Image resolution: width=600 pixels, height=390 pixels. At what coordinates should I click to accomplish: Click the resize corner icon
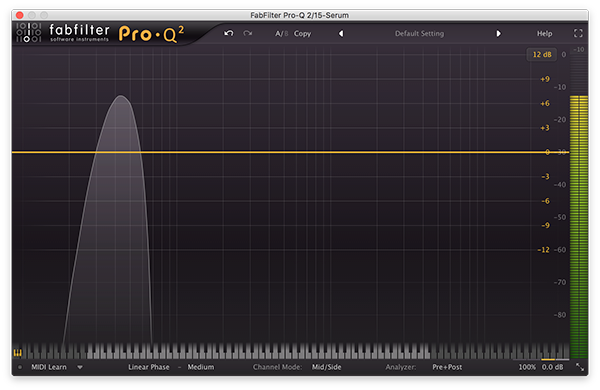(580, 367)
